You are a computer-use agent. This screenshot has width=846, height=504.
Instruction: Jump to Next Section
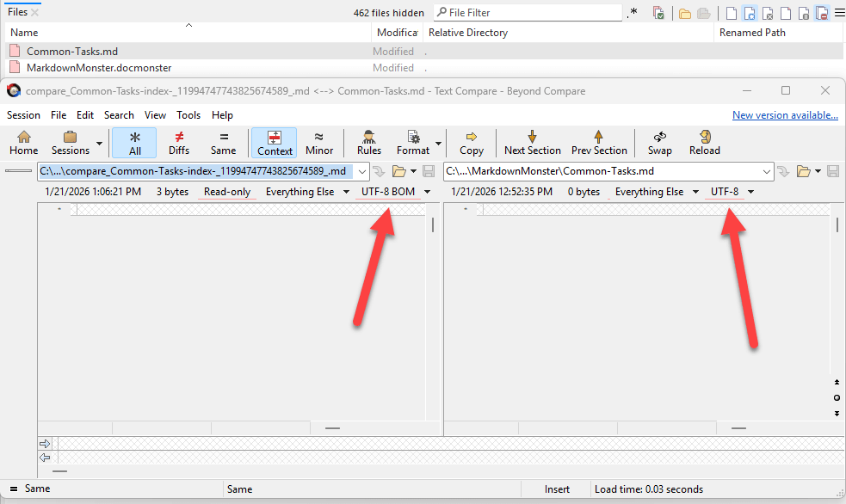pyautogui.click(x=532, y=142)
